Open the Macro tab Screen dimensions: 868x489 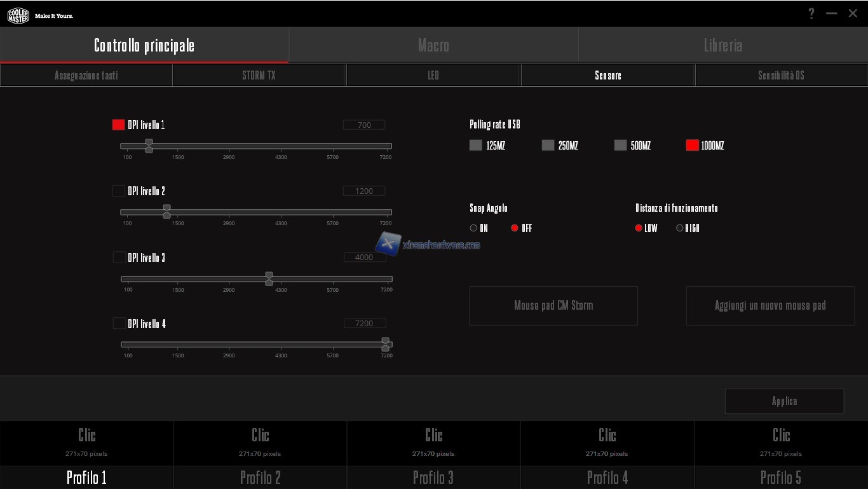tap(433, 45)
